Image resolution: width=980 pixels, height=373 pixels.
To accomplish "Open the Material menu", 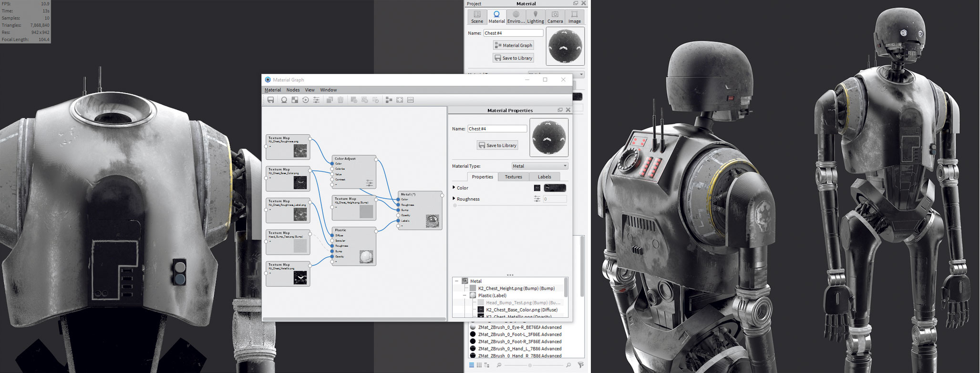I will (273, 90).
